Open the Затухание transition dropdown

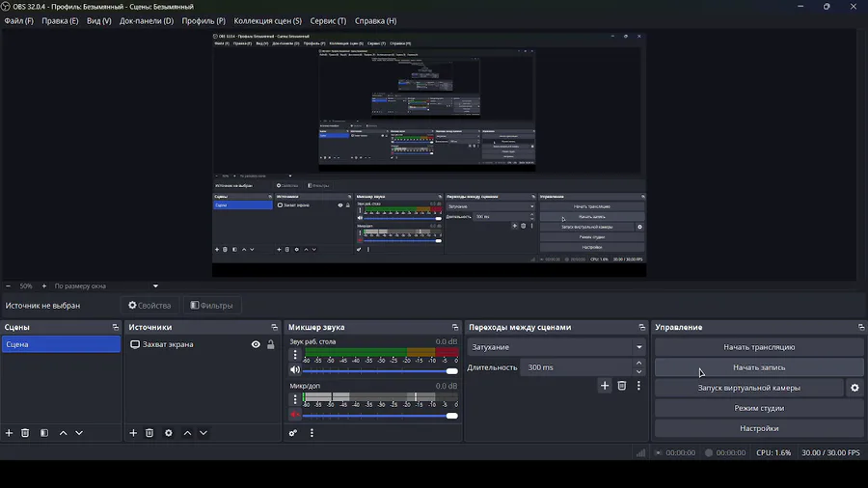tap(556, 347)
